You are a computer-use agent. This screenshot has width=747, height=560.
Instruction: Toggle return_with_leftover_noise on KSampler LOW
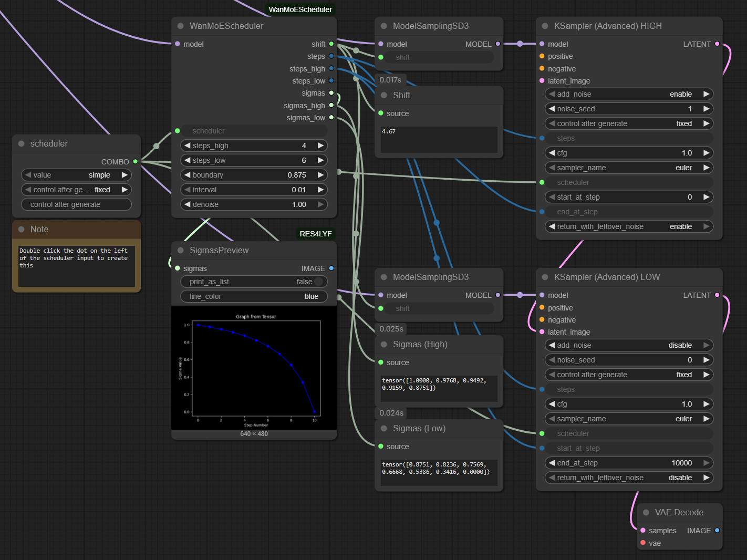pos(629,478)
